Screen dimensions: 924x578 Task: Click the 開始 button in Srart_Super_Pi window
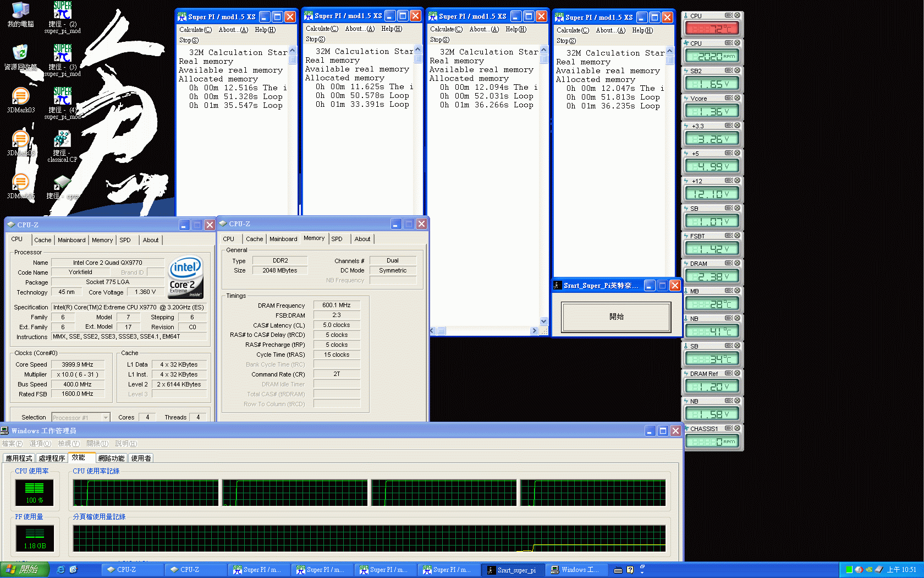pyautogui.click(x=616, y=317)
